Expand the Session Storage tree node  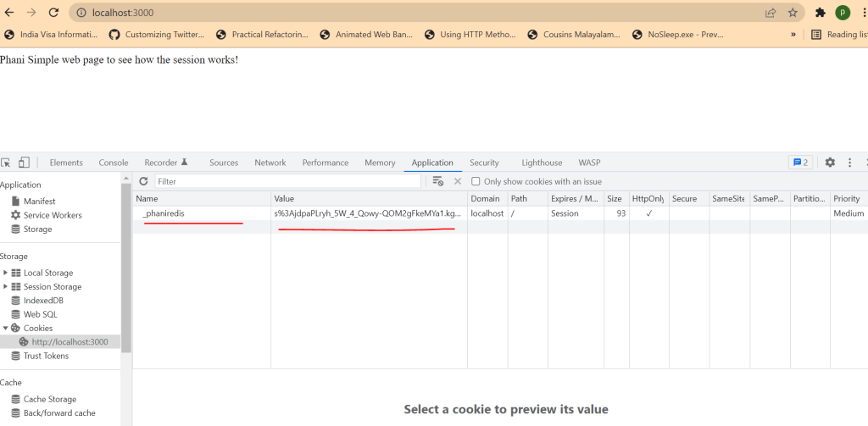click(6, 286)
